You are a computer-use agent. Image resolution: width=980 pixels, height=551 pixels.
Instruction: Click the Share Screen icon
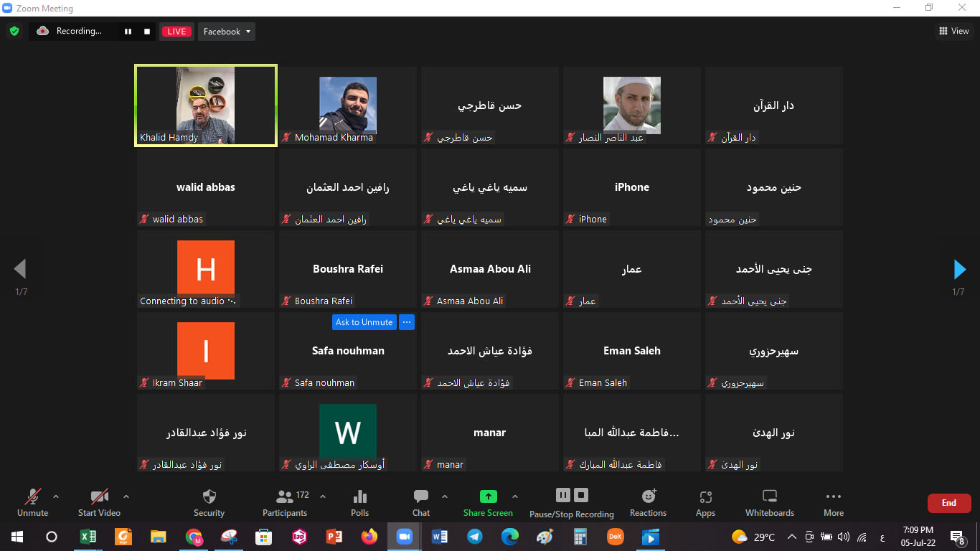click(488, 496)
